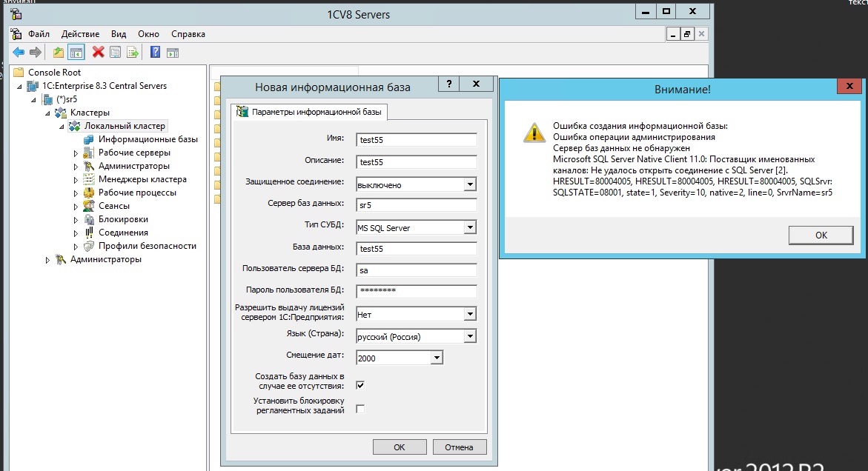Click the Сервер баз данных field
This screenshot has width=868, height=471.
click(417, 205)
